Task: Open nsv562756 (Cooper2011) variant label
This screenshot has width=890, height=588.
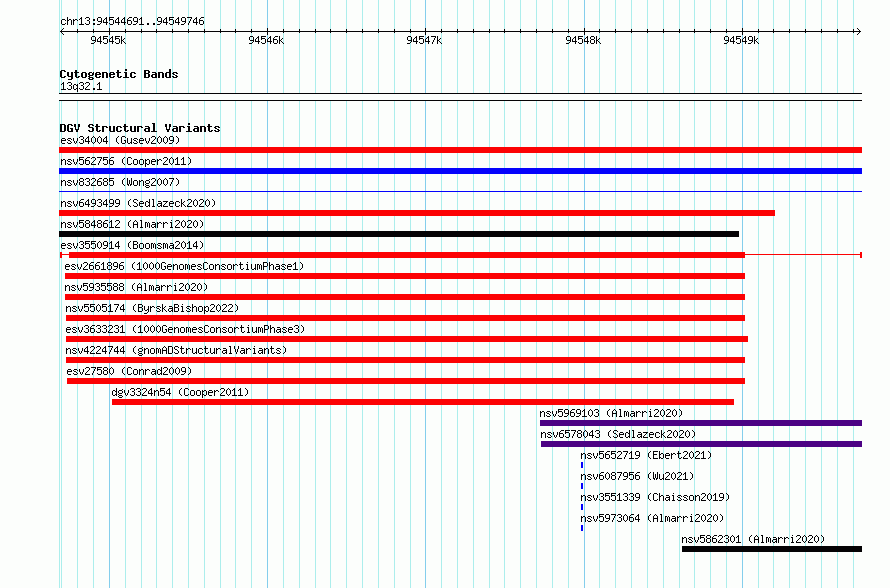Action: (126, 161)
